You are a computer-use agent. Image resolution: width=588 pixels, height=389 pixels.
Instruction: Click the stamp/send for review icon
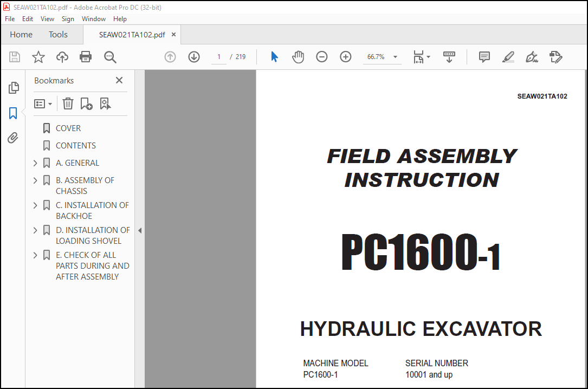click(x=555, y=57)
